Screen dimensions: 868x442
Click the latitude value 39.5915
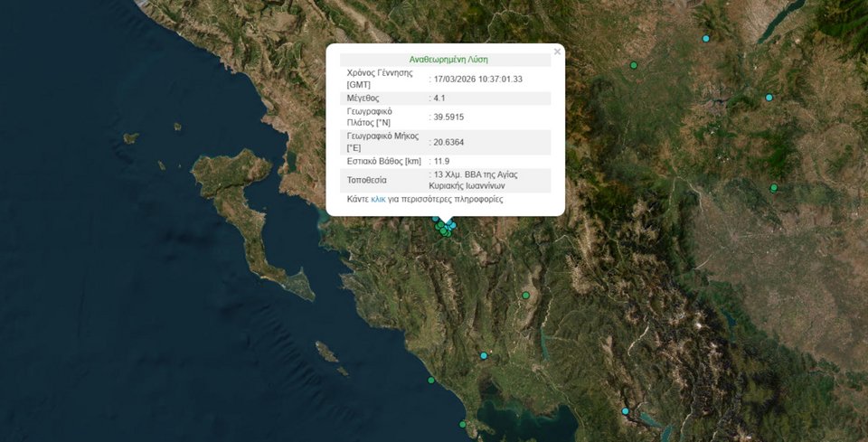pos(449,117)
